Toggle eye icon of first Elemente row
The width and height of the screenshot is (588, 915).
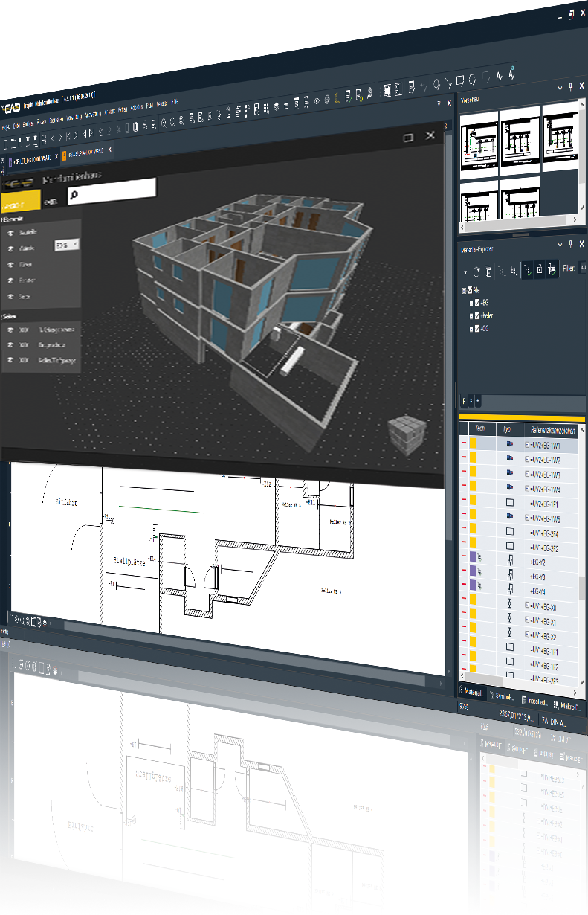click(x=11, y=232)
